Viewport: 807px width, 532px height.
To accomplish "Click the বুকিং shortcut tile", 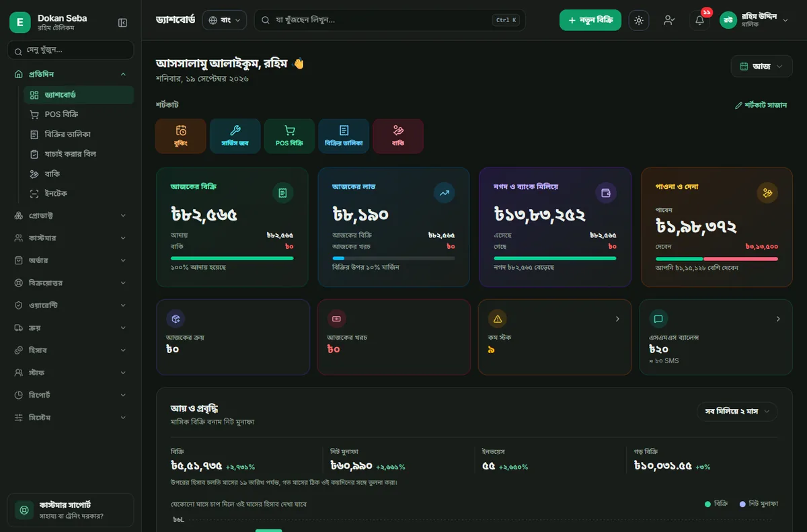I will coord(180,136).
